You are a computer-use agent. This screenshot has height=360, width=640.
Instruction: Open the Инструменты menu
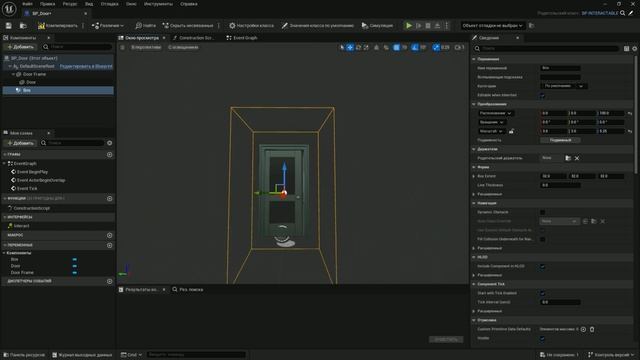[158, 4]
